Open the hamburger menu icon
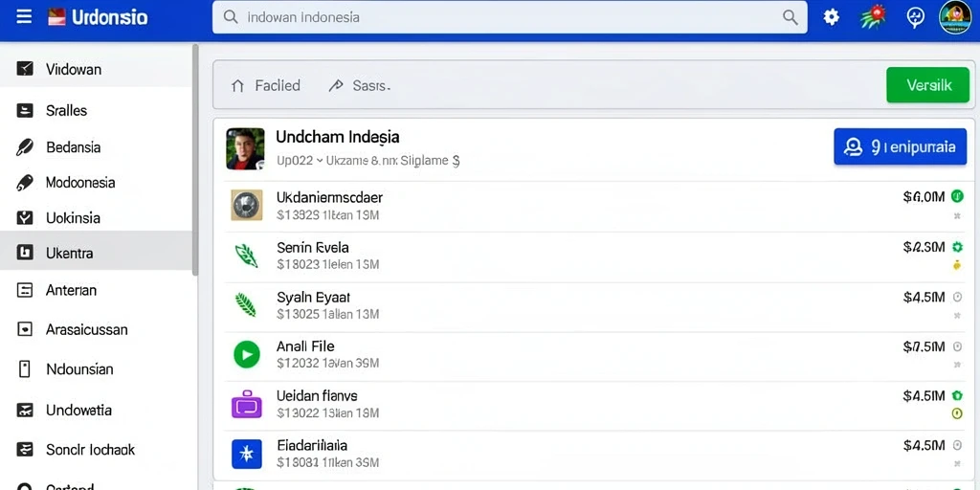Viewport: 980px width, 490px height. (24, 17)
